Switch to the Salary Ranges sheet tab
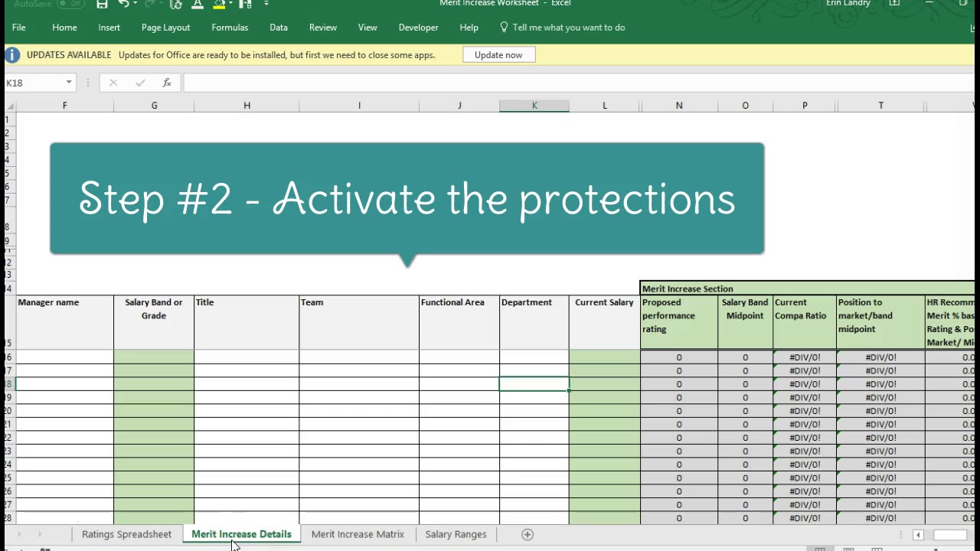Screen dimensions: 980x551 (456, 534)
